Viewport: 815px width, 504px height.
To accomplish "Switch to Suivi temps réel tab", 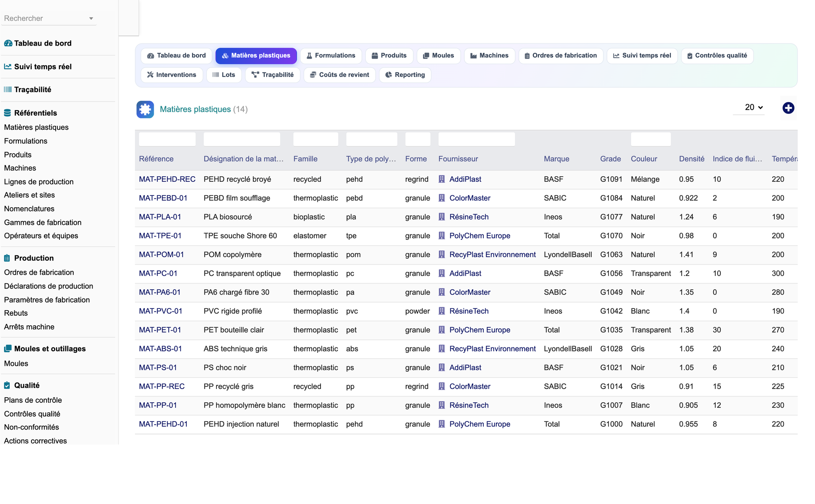I will [642, 56].
